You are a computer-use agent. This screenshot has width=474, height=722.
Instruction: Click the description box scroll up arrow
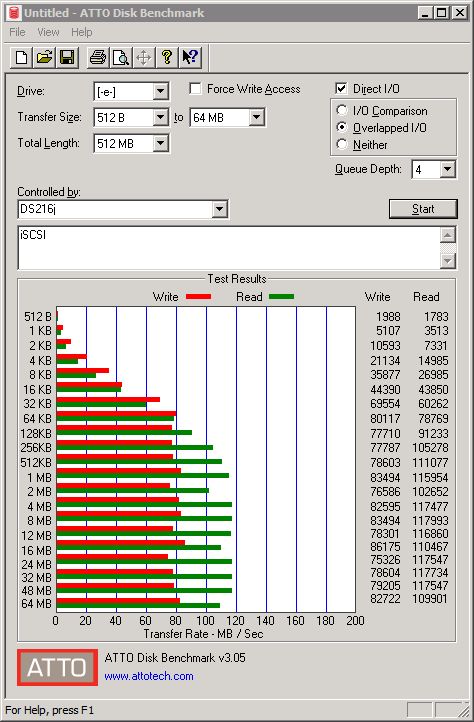point(448,235)
